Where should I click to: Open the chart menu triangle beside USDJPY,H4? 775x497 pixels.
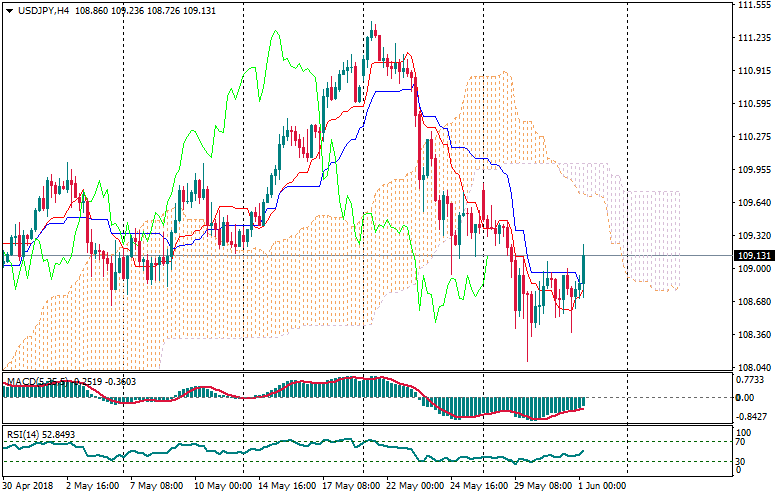[9, 10]
